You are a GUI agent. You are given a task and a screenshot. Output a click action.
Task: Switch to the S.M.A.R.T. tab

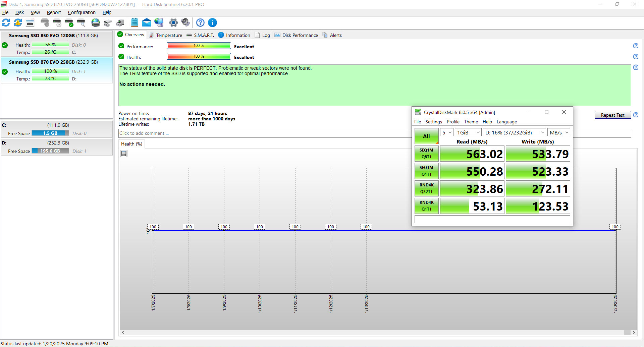tap(200, 35)
